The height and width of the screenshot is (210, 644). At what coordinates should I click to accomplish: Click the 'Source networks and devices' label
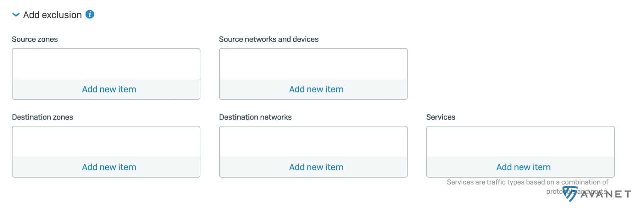tap(269, 39)
